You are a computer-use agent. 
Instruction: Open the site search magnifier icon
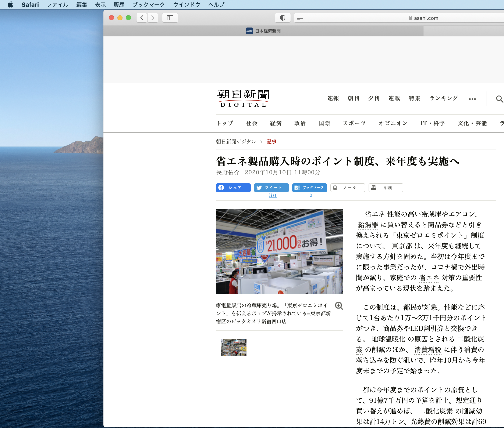(x=499, y=99)
